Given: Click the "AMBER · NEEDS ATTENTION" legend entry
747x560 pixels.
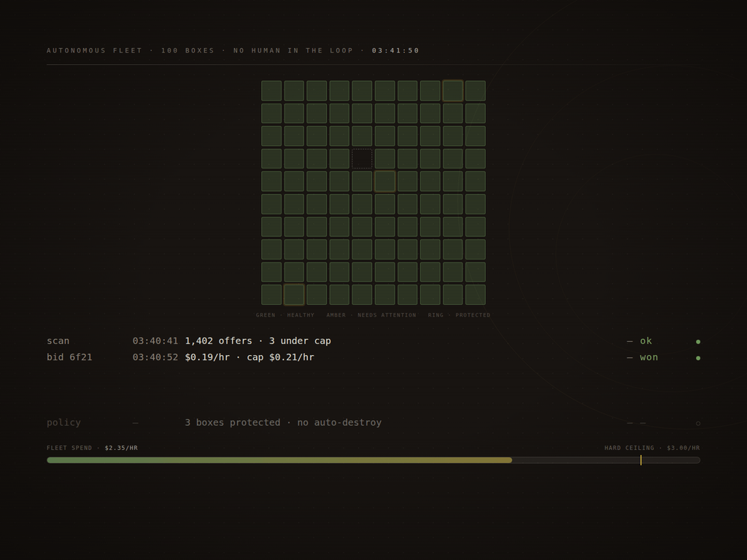Looking at the screenshot, I should click(371, 315).
